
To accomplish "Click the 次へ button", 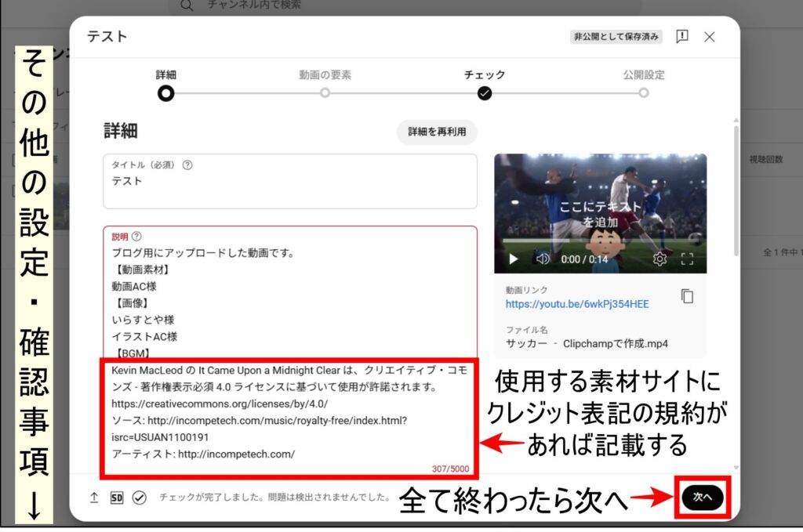I will point(703,497).
